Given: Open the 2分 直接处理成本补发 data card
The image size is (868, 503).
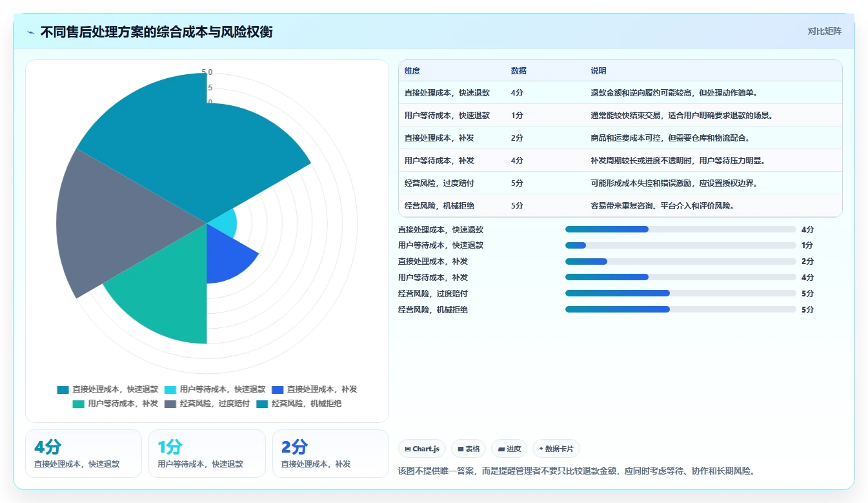Looking at the screenshot, I should point(330,453).
